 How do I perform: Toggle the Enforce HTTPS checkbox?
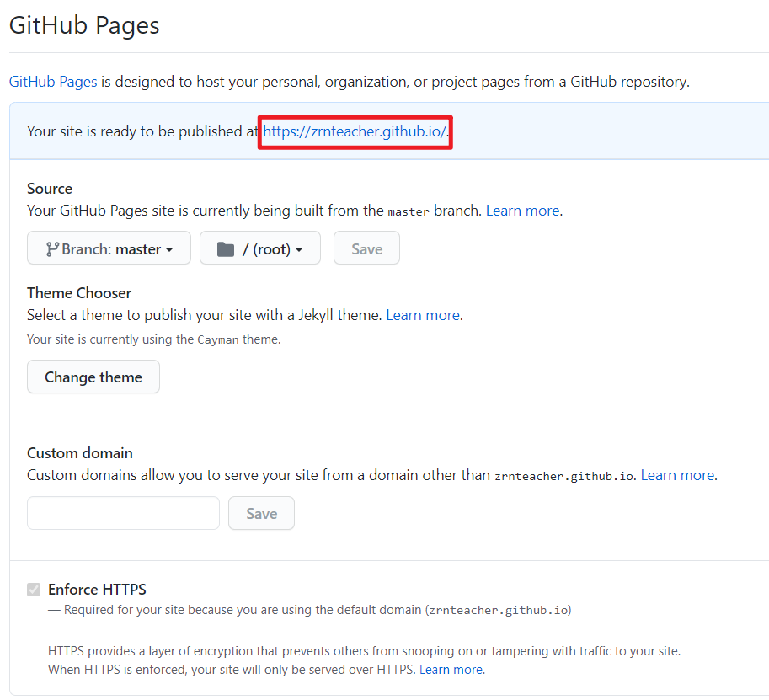point(34,590)
